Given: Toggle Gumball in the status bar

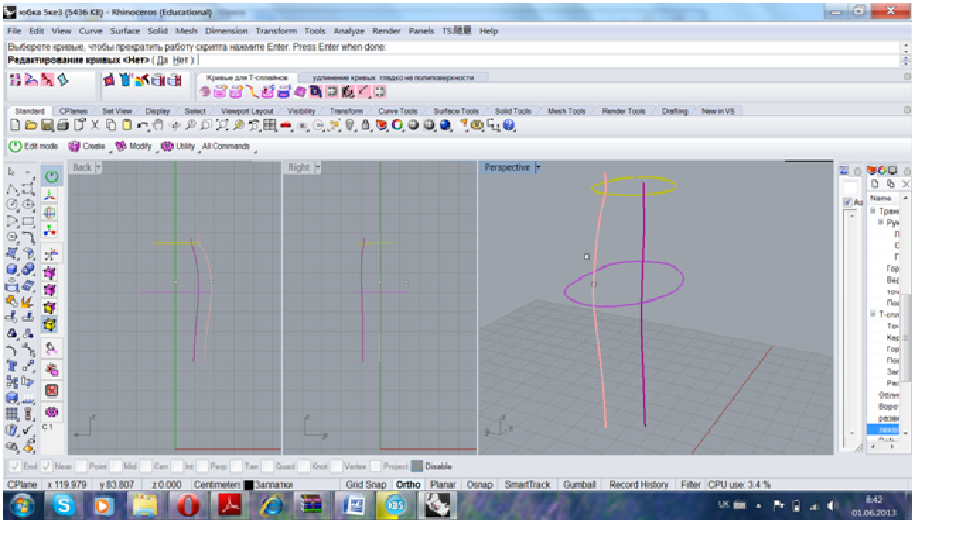Looking at the screenshot, I should tap(580, 485).
